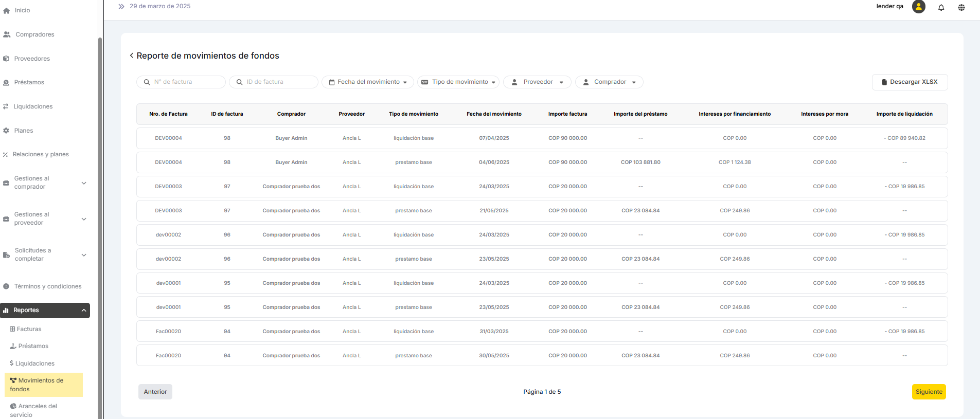Open the Planes sidebar section

click(23, 131)
